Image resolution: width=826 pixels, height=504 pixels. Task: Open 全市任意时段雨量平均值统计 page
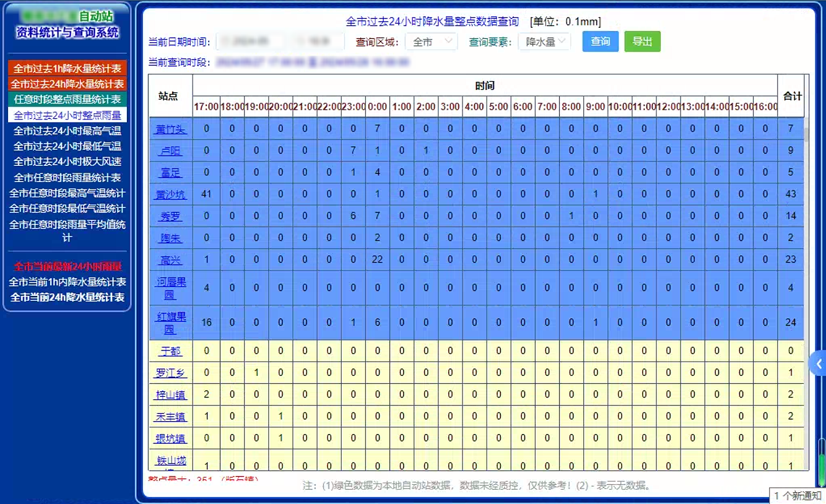tap(67, 230)
